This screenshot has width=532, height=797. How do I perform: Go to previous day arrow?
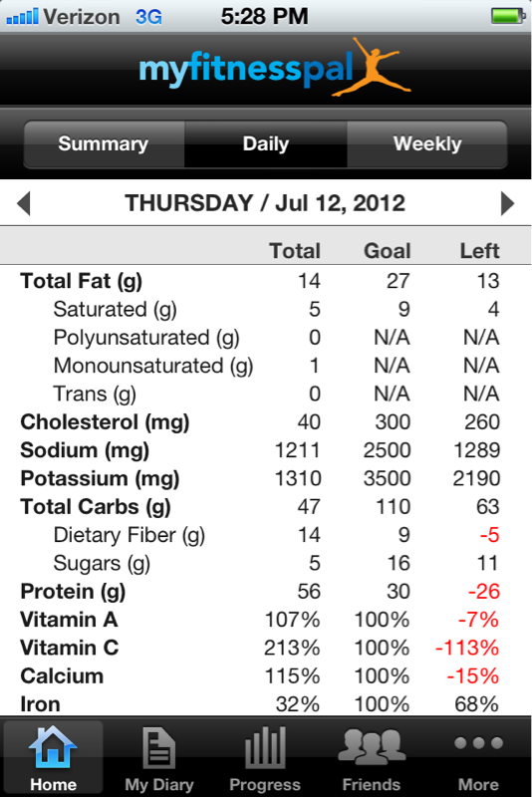click(24, 203)
